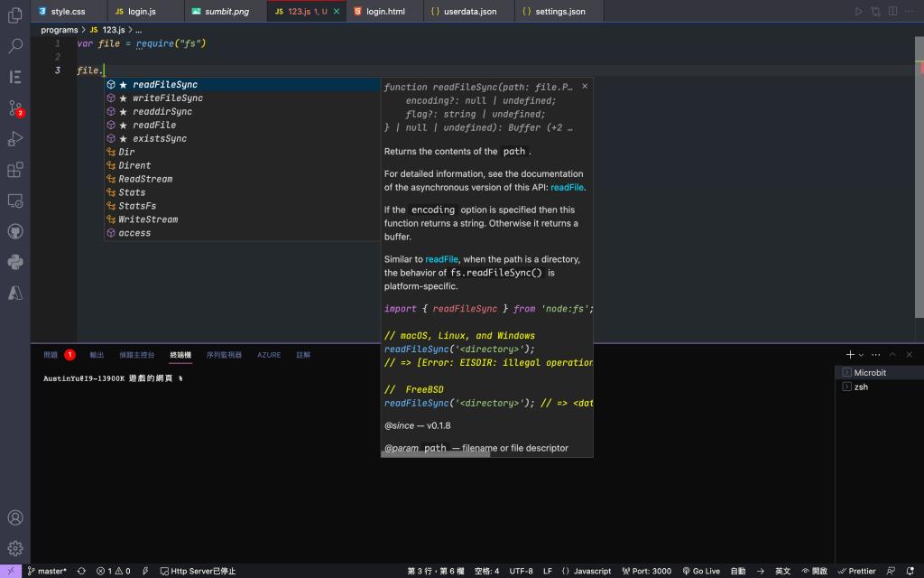Viewport: 924px width, 578px height.
Task: Open more editor actions ellipsis
Action: pos(910,11)
